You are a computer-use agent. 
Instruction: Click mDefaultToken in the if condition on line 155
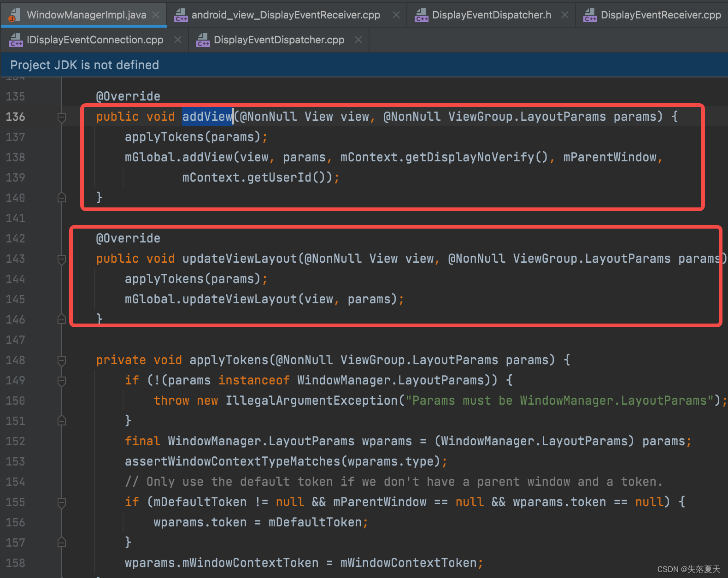point(200,502)
